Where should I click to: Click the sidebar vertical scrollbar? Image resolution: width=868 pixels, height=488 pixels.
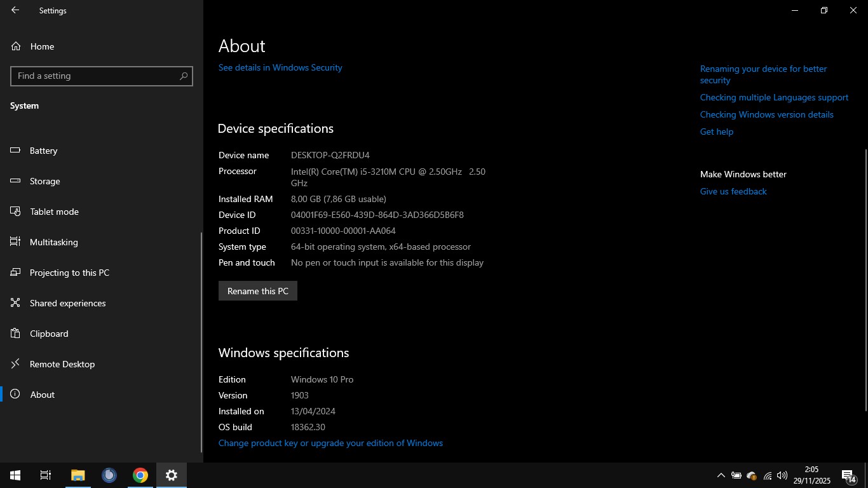point(202,342)
